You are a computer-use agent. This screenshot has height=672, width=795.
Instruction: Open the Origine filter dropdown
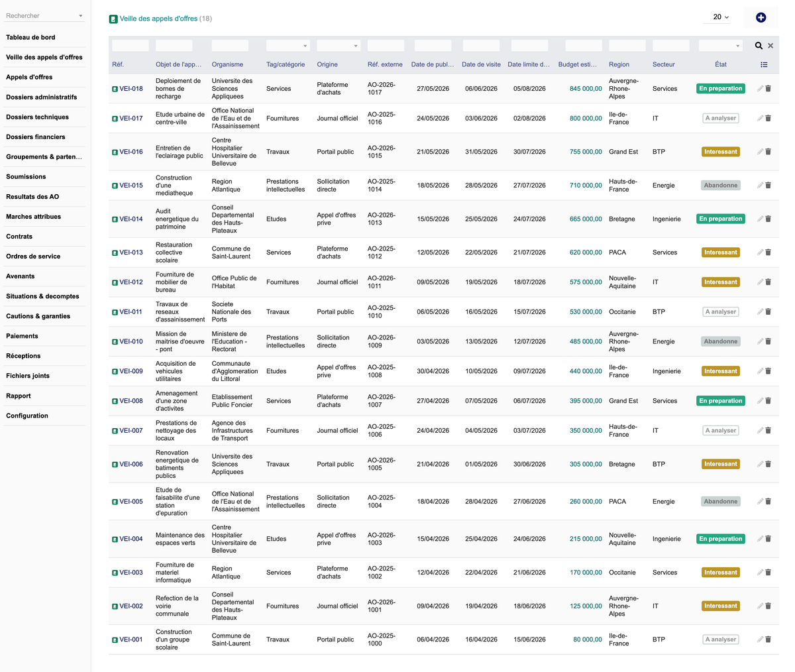point(338,46)
